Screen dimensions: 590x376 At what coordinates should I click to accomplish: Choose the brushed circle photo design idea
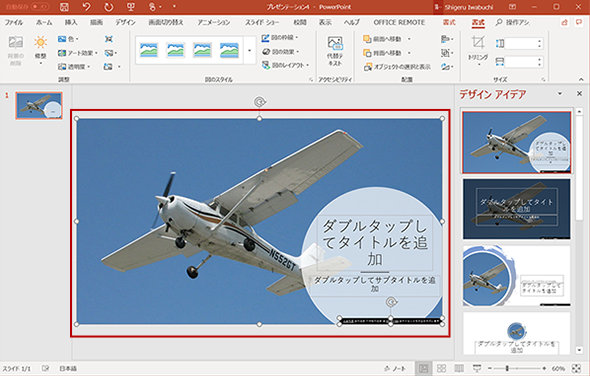click(x=517, y=276)
